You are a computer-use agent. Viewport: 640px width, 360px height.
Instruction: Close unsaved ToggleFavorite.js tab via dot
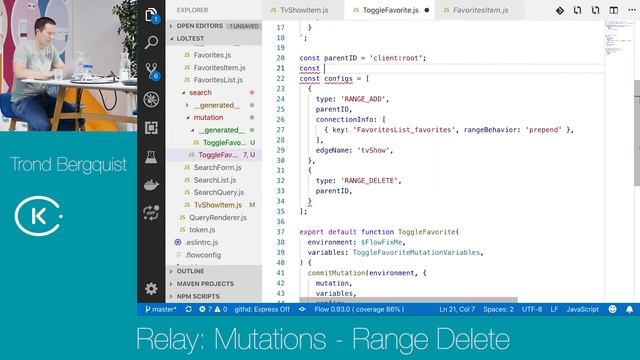coord(427,10)
